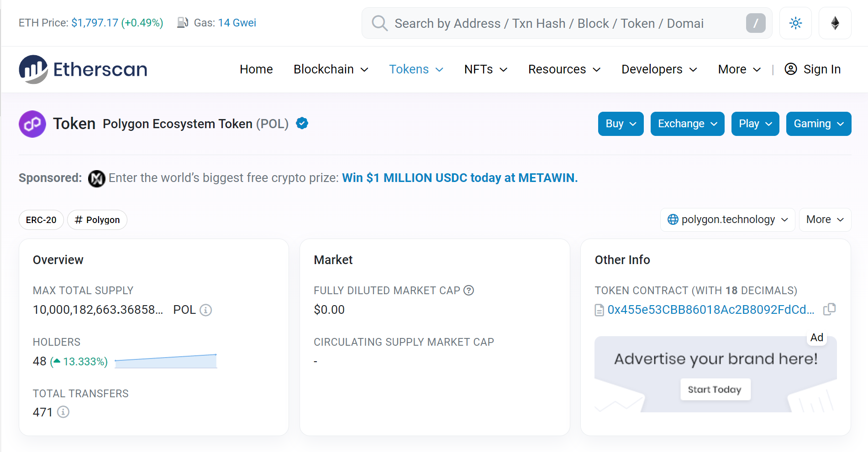868x452 pixels.
Task: Open the More dropdown near token tags
Action: point(825,220)
